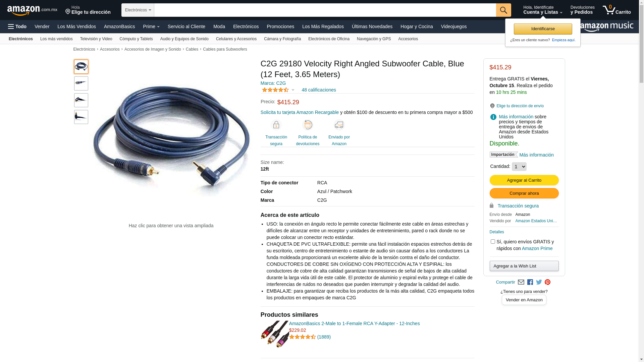Image resolution: width=644 pixels, height=362 pixels.
Task: Share the product on Pinterest
Action: (547, 282)
